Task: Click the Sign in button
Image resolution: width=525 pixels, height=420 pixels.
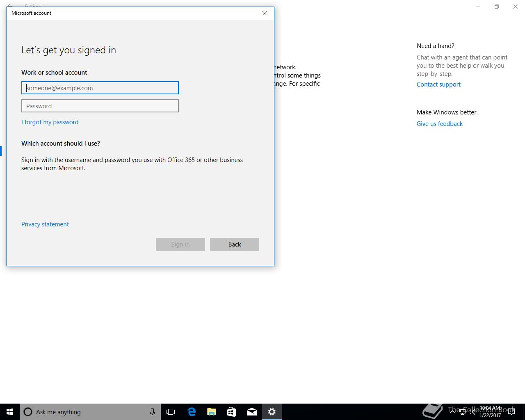Action: pyautogui.click(x=180, y=244)
